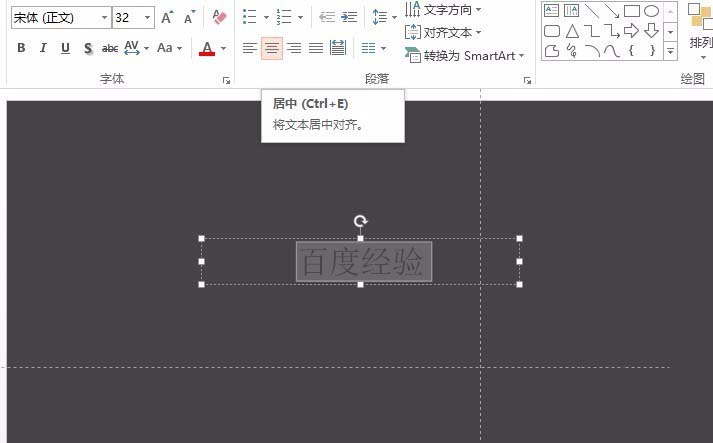713x443 pixels.
Task: Select the oval shape
Action: tap(652, 10)
